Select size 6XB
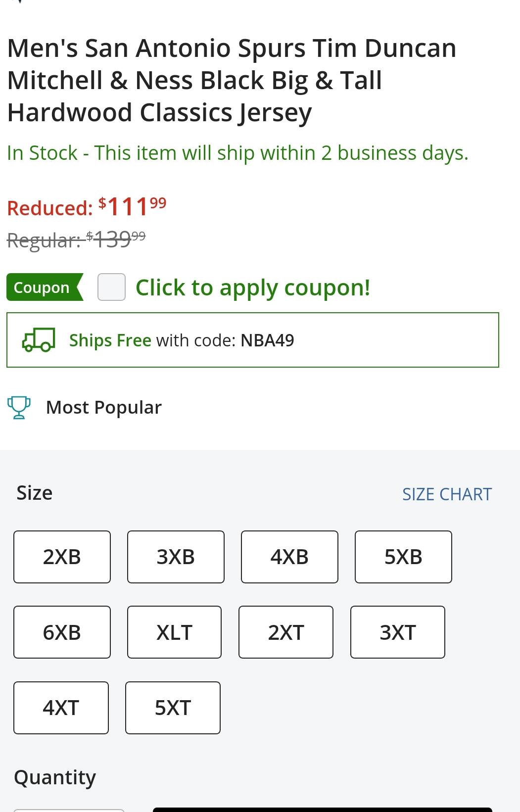The width and height of the screenshot is (520, 812). point(62,632)
